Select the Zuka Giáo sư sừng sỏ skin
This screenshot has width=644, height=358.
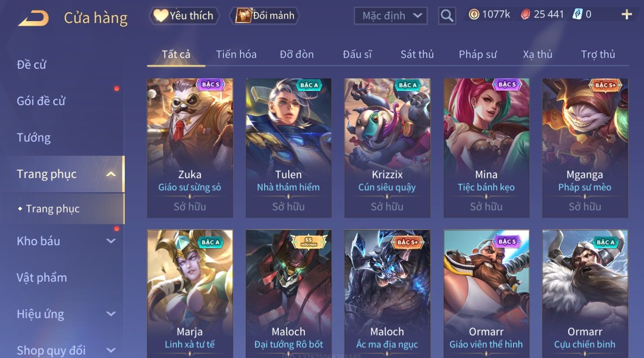[x=190, y=148]
